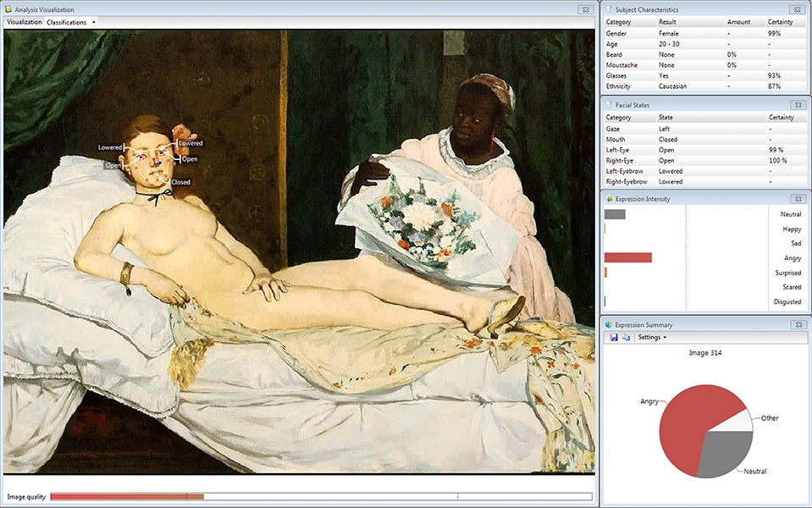Image resolution: width=812 pixels, height=508 pixels.
Task: Switch to the Visualization tab
Action: click(25, 22)
